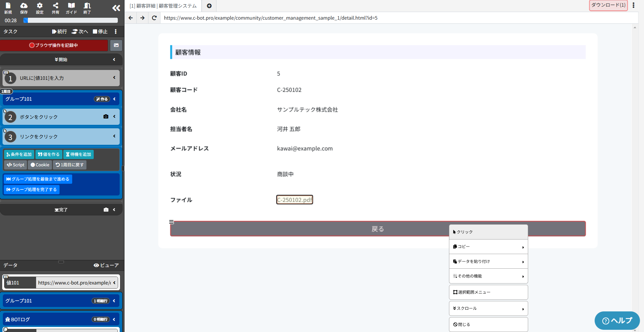The height and width of the screenshot is (332, 644).
Task: Click the ヘルプ help button
Action: (x=617, y=321)
